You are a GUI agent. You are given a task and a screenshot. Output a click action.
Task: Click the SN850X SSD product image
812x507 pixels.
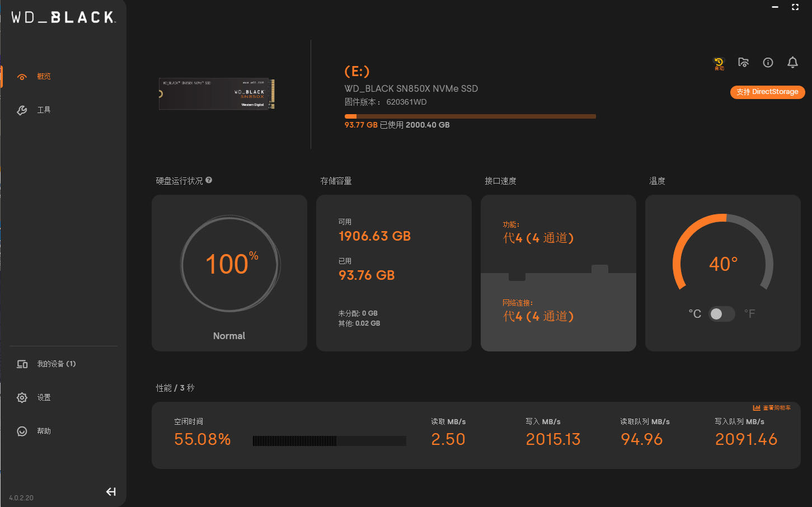(217, 93)
